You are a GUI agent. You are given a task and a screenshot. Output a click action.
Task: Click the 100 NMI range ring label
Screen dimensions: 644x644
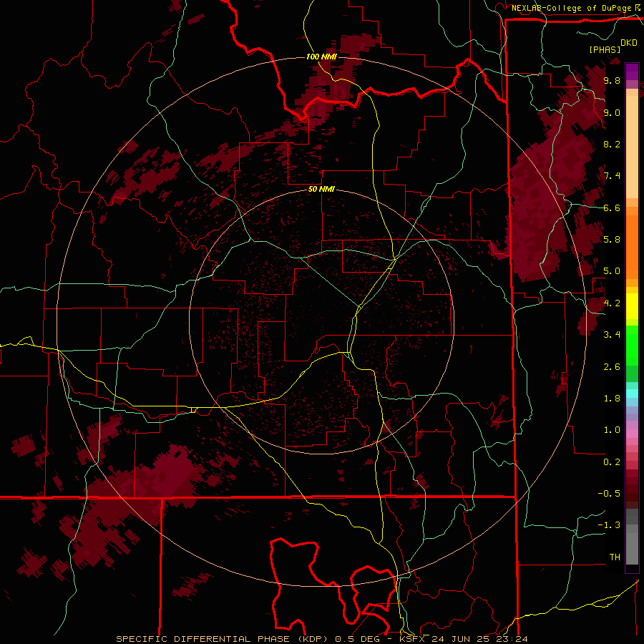coord(321,57)
